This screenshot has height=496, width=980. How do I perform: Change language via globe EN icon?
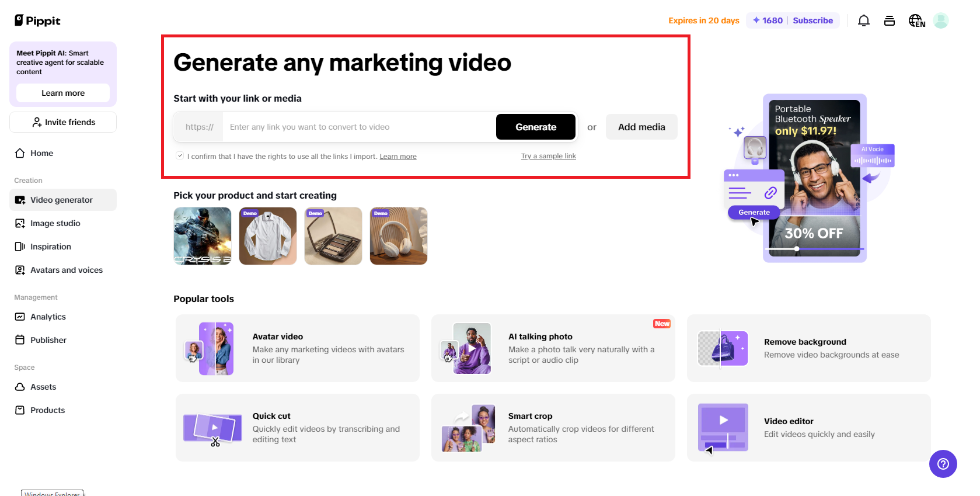pos(916,20)
